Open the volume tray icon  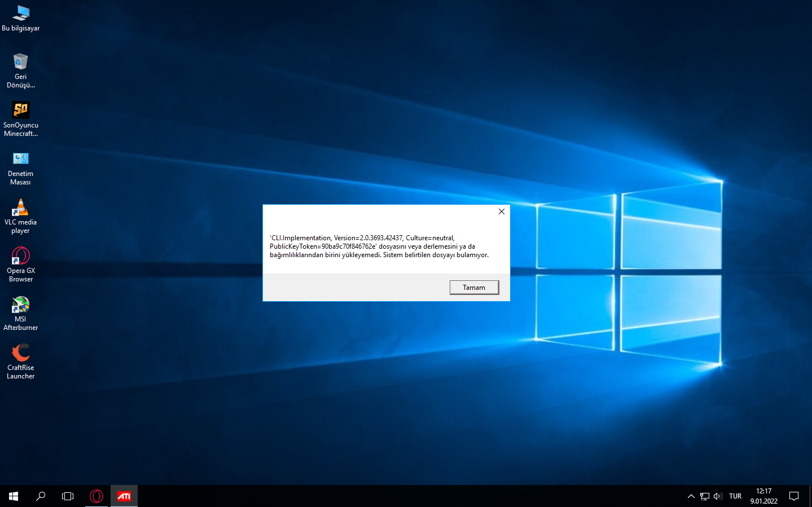pos(718,496)
